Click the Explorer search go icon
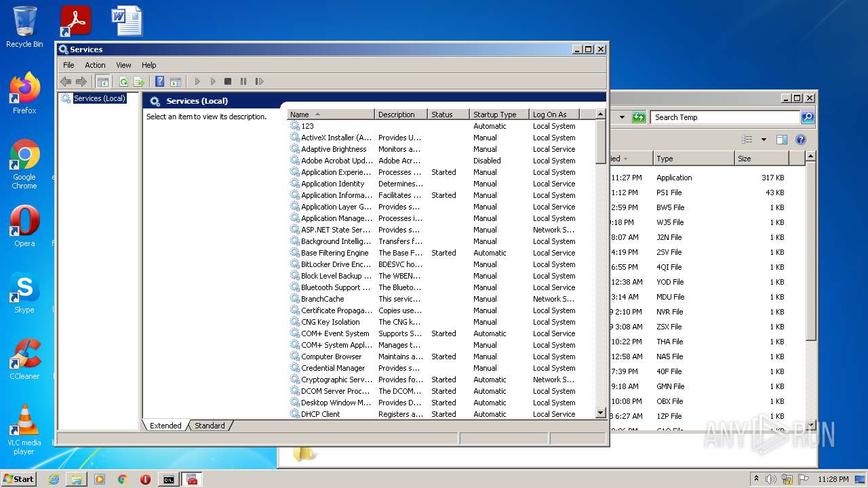The height and width of the screenshot is (488, 868). coord(807,117)
